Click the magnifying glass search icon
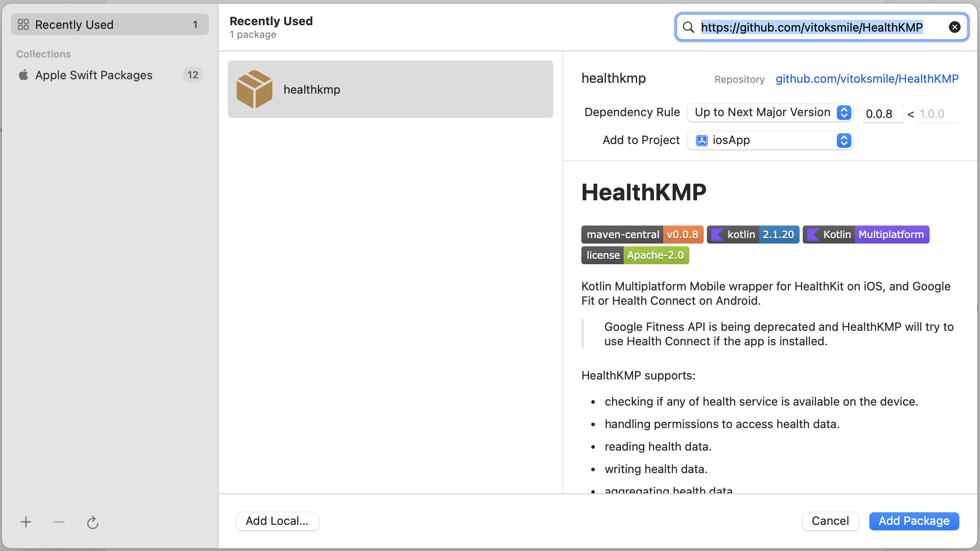This screenshot has width=980, height=551. coord(688,27)
